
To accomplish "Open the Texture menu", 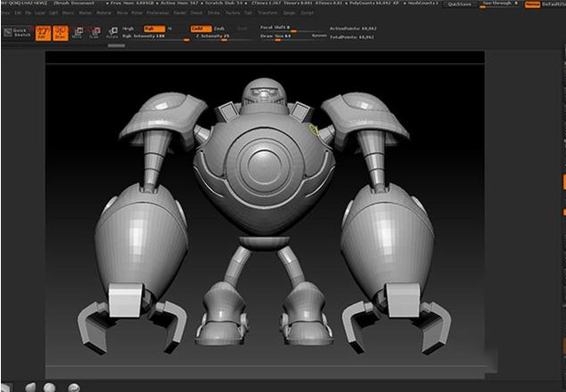I will point(233,12).
